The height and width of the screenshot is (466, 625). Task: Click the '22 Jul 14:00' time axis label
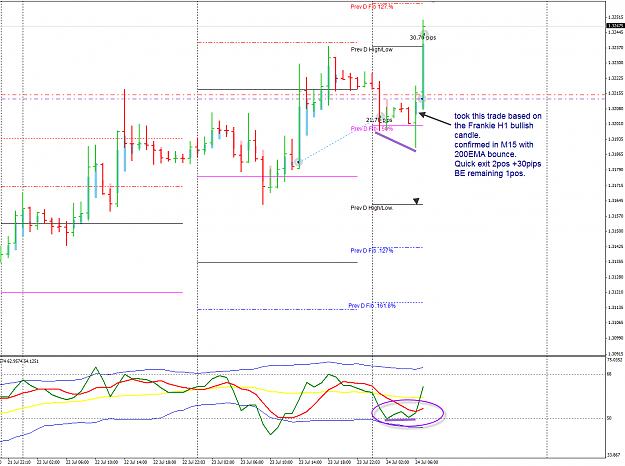click(x=136, y=462)
